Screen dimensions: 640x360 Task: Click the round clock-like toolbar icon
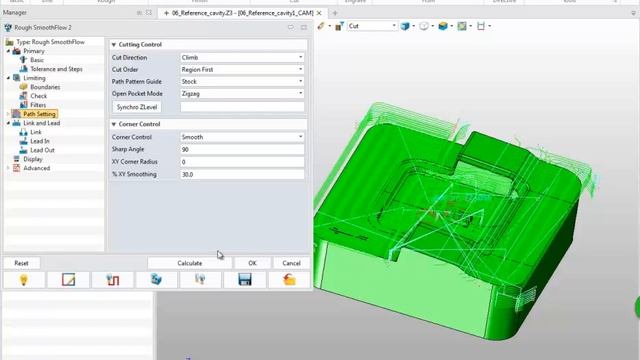click(424, 26)
